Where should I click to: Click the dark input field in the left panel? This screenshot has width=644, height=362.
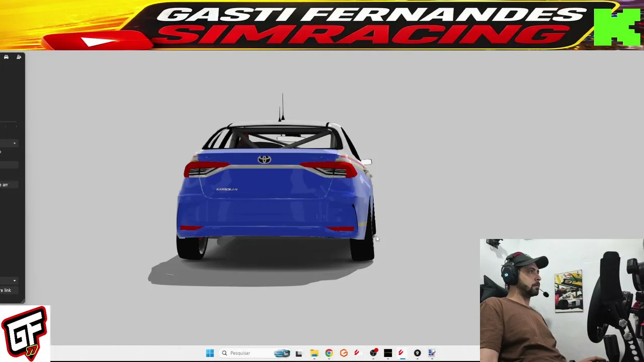tap(9, 165)
